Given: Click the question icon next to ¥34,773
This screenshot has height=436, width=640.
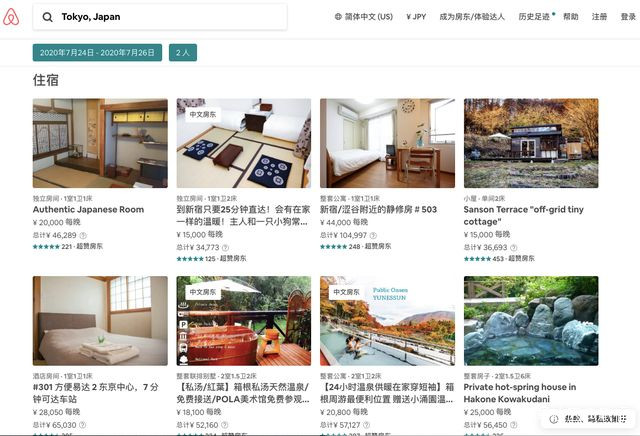Looking at the screenshot, I should (x=225, y=247).
